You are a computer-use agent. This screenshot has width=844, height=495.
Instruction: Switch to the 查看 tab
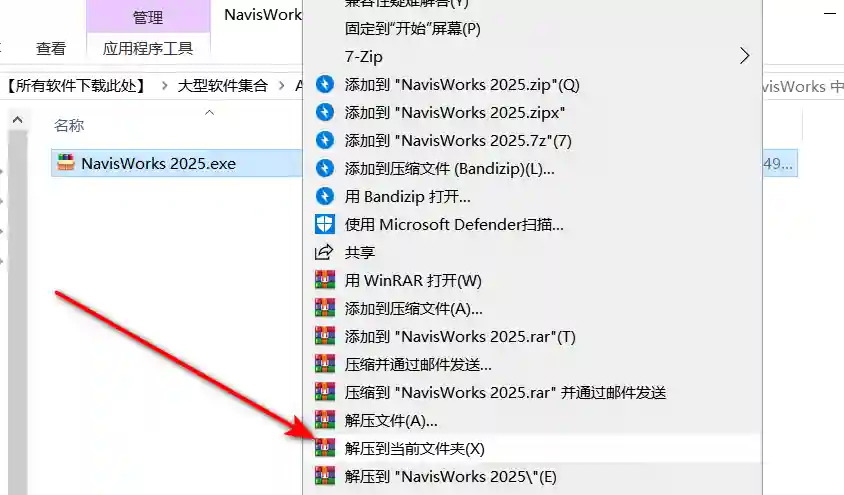[x=51, y=49]
